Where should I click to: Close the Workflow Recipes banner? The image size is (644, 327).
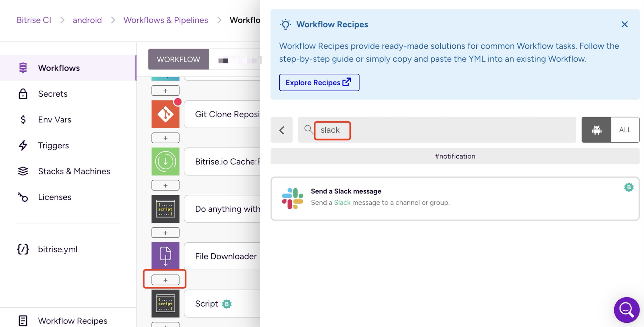[x=625, y=24]
